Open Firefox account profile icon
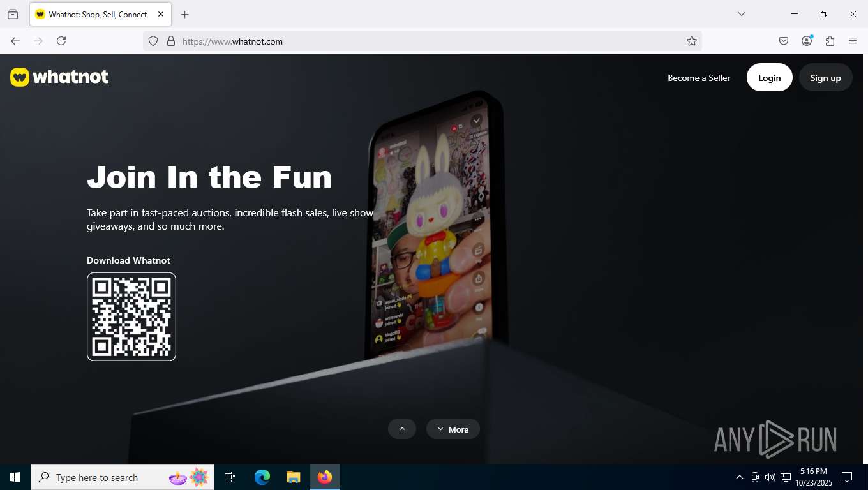Image resolution: width=868 pixels, height=490 pixels. [807, 41]
